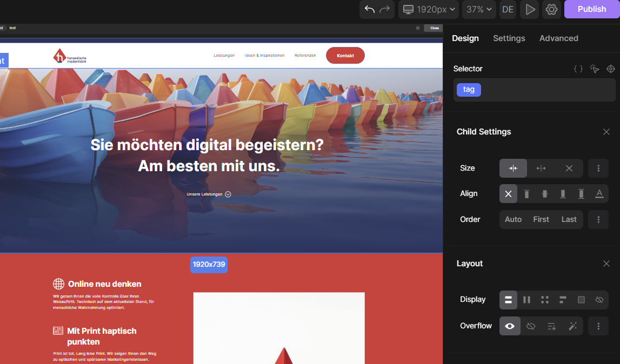
Task: Switch language with DE button
Action: [508, 9]
